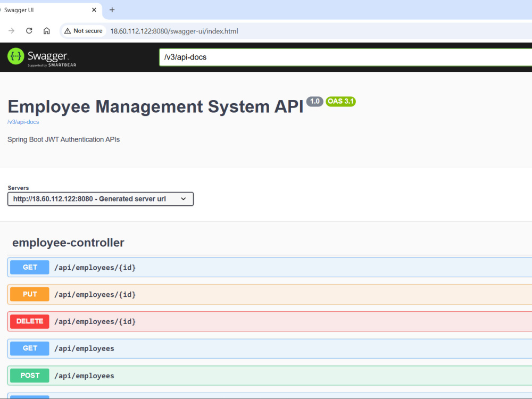
Task: Close the Swagger UI tab
Action: tap(94, 10)
